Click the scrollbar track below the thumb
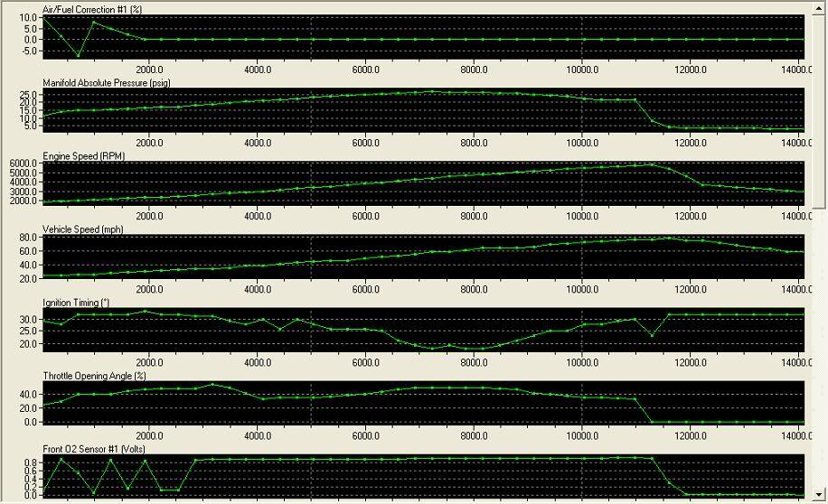This screenshot has height=504, width=828. click(819, 349)
